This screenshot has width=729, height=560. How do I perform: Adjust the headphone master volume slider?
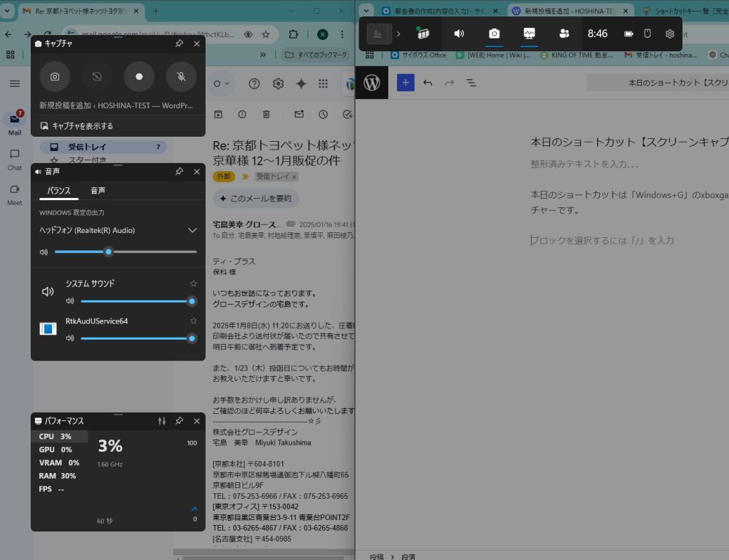click(x=108, y=252)
